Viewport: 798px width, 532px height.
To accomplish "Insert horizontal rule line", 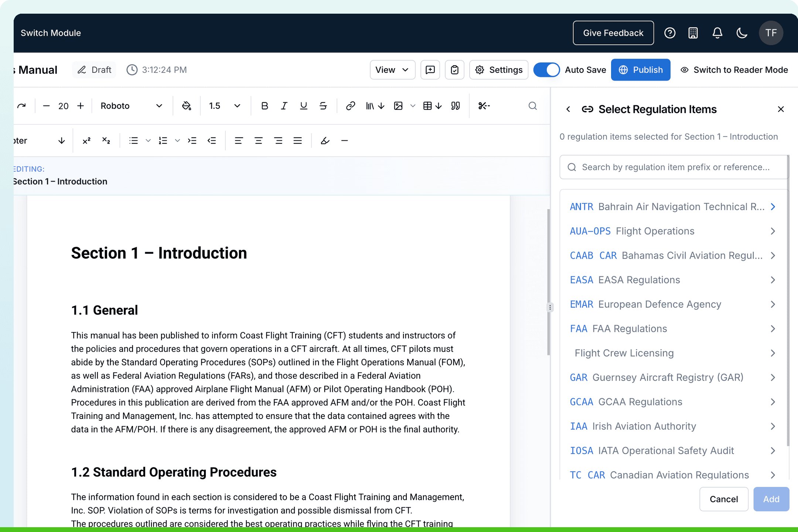I will click(344, 141).
